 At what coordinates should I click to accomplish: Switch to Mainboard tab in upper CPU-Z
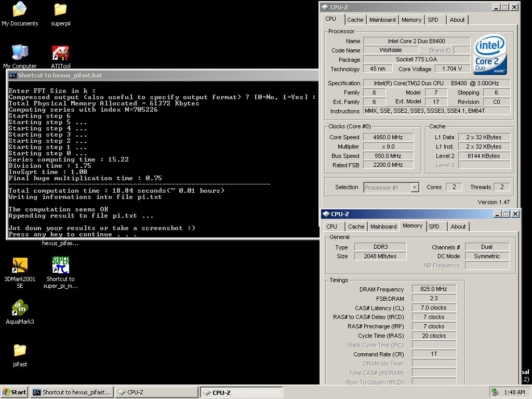[x=382, y=20]
